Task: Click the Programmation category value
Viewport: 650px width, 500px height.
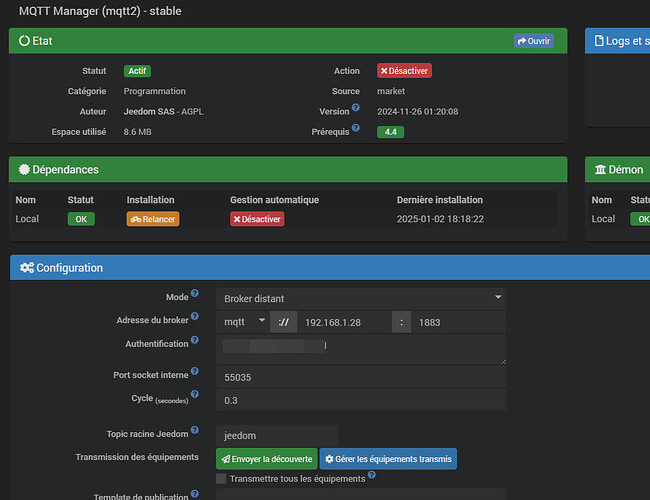Action: 155,91
